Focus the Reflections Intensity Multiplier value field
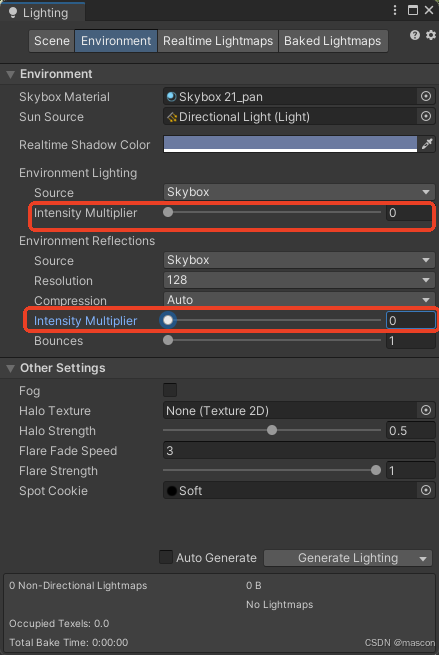 point(411,320)
